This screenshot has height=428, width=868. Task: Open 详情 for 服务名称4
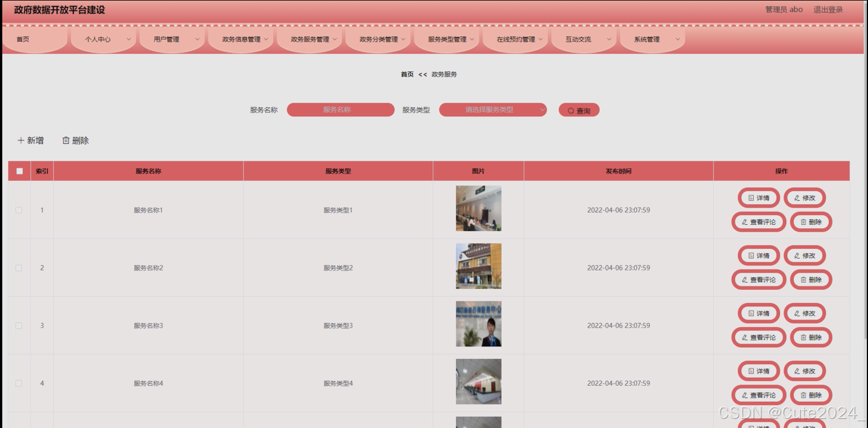758,371
